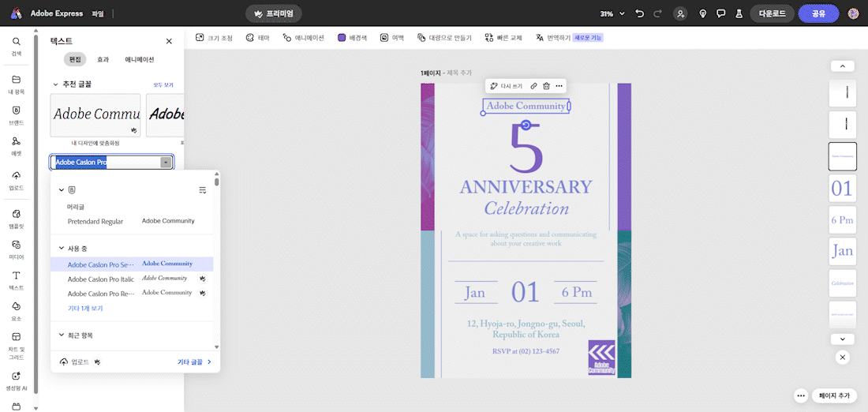Open the 31% zoom level dropdown

[x=612, y=14]
